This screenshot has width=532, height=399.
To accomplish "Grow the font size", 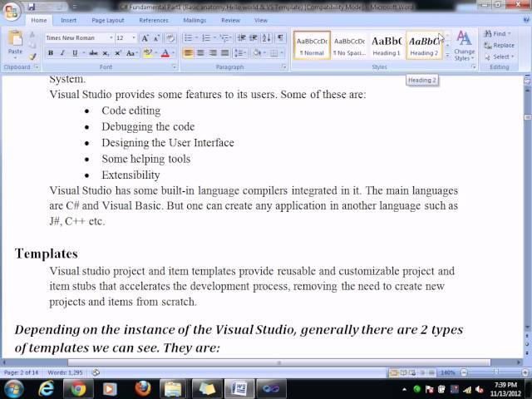I will click(145, 38).
